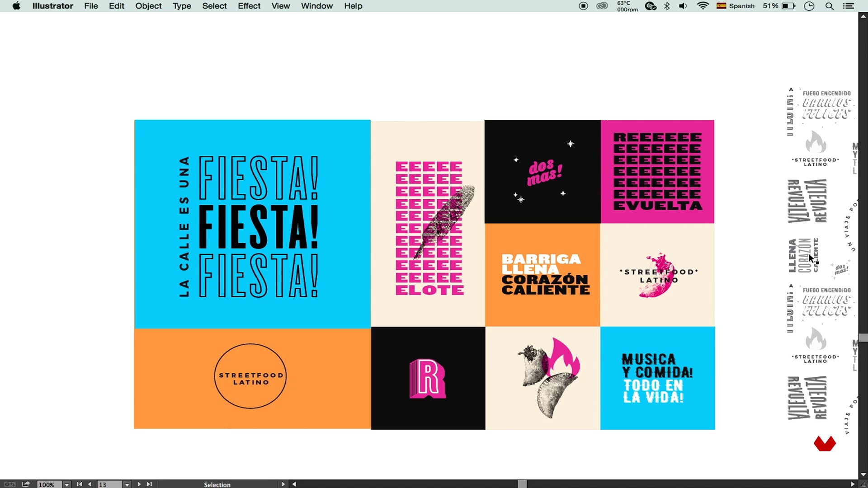Image resolution: width=868 pixels, height=488 pixels.
Task: Click the red logo mark at bottom right
Action: 825,444
